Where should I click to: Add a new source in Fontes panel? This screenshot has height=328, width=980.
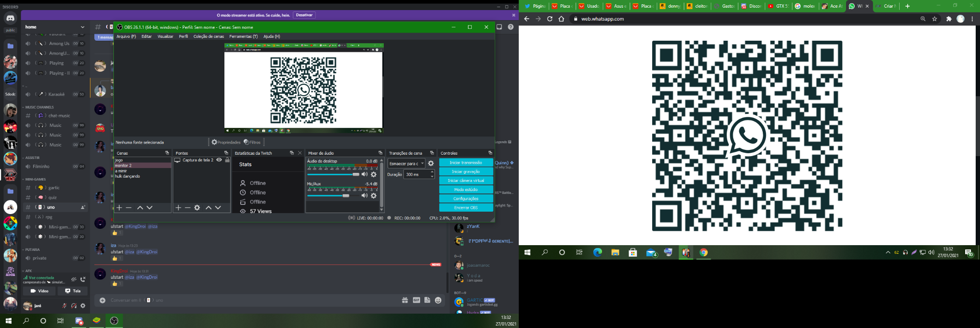pyautogui.click(x=178, y=208)
